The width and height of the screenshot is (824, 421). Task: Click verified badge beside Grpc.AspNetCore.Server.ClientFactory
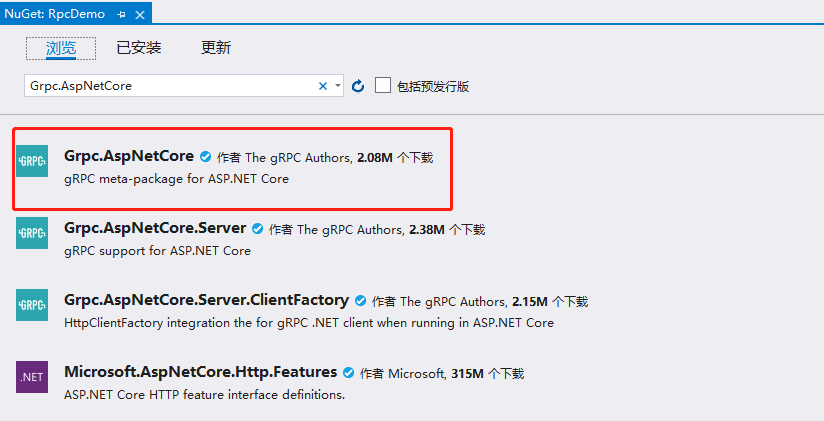pyautogui.click(x=360, y=301)
